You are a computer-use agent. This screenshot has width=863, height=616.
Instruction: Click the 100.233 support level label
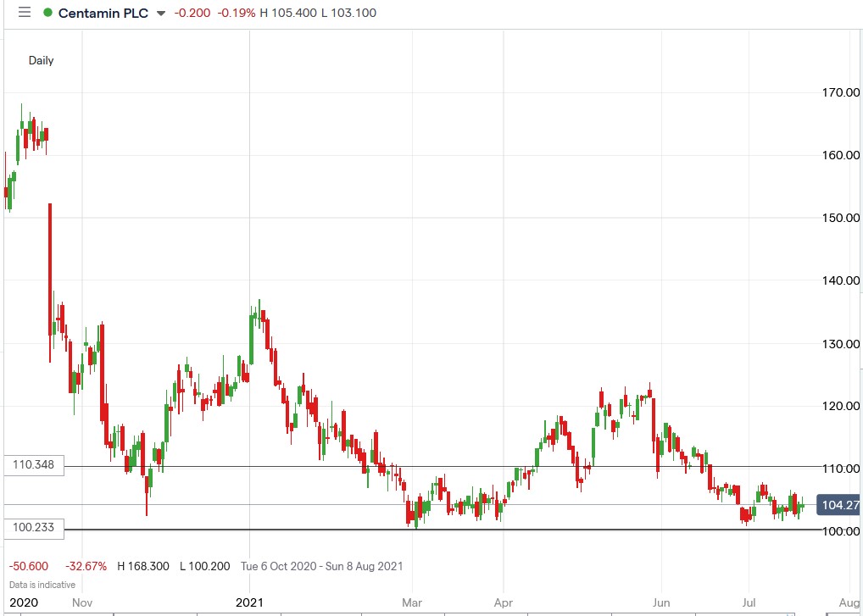(x=32, y=528)
